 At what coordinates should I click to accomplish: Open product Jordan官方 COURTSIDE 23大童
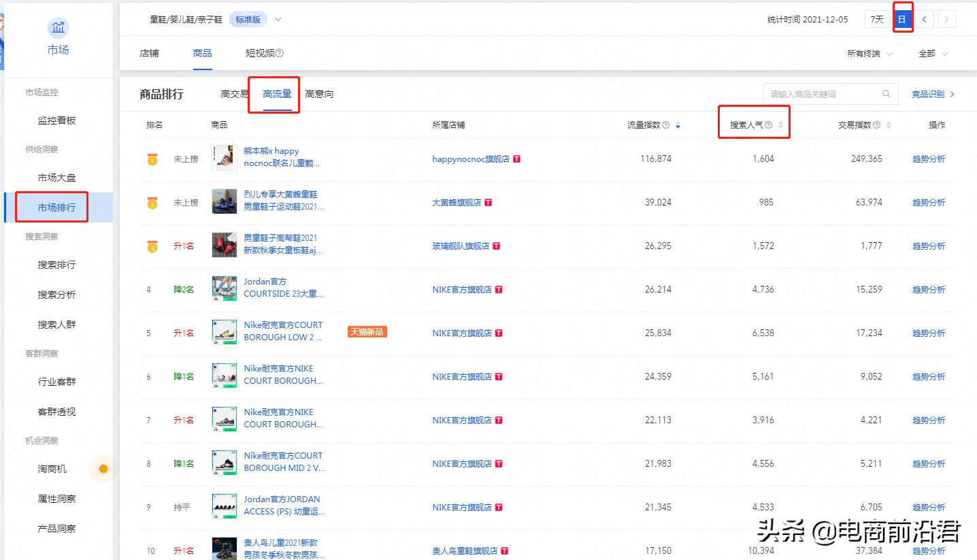point(283,288)
